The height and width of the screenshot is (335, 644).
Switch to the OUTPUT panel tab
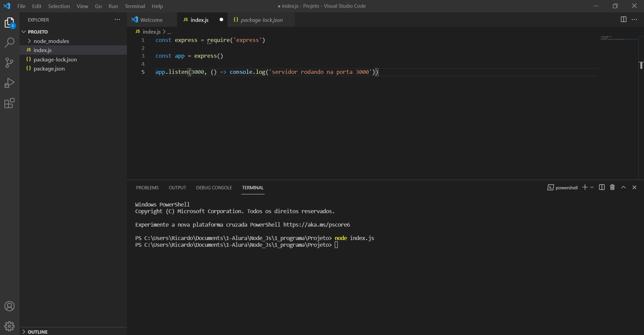pyautogui.click(x=177, y=188)
